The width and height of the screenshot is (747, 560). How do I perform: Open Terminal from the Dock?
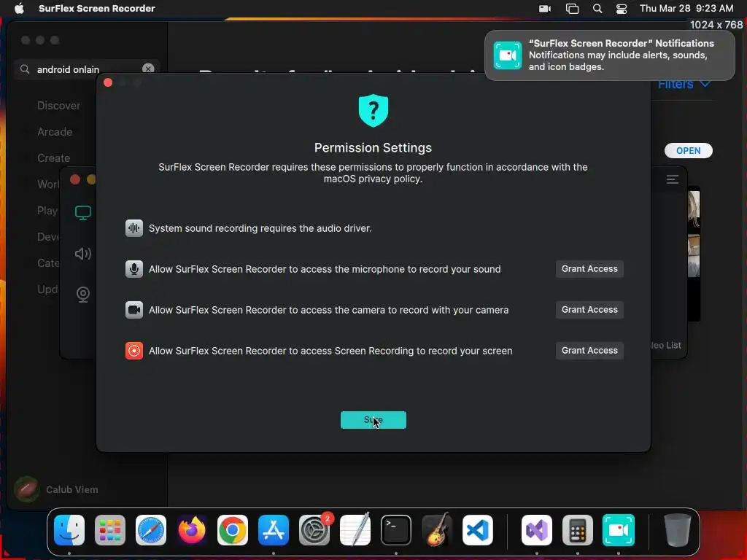396,530
